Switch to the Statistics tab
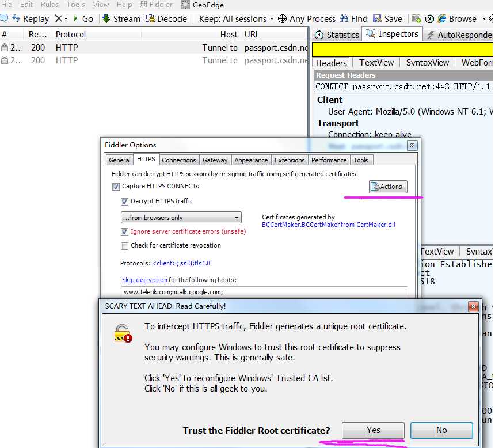 tap(337, 35)
